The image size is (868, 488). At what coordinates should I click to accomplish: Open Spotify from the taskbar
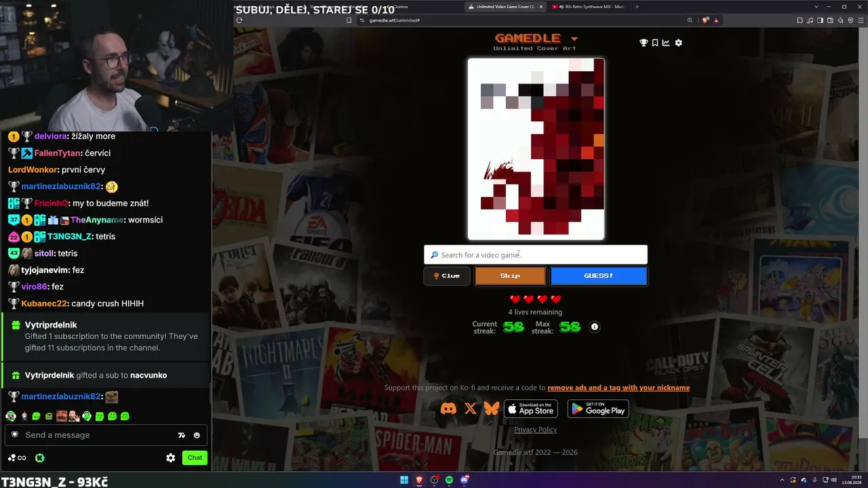449,480
